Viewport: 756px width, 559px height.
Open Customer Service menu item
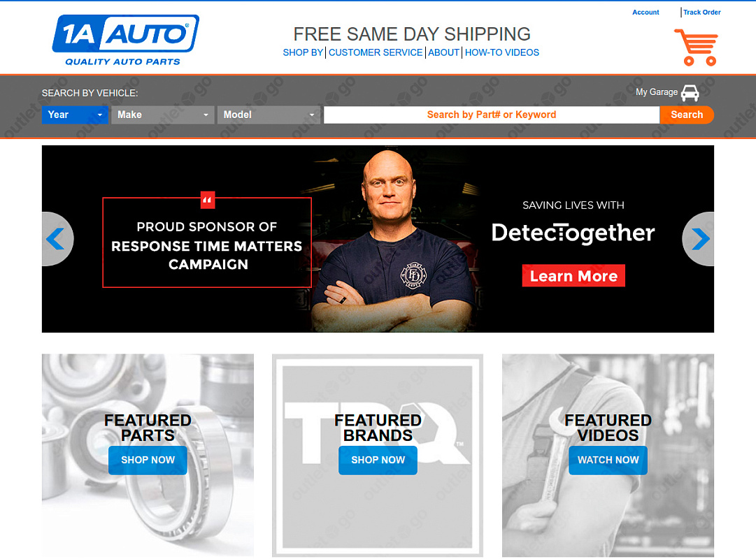[376, 52]
